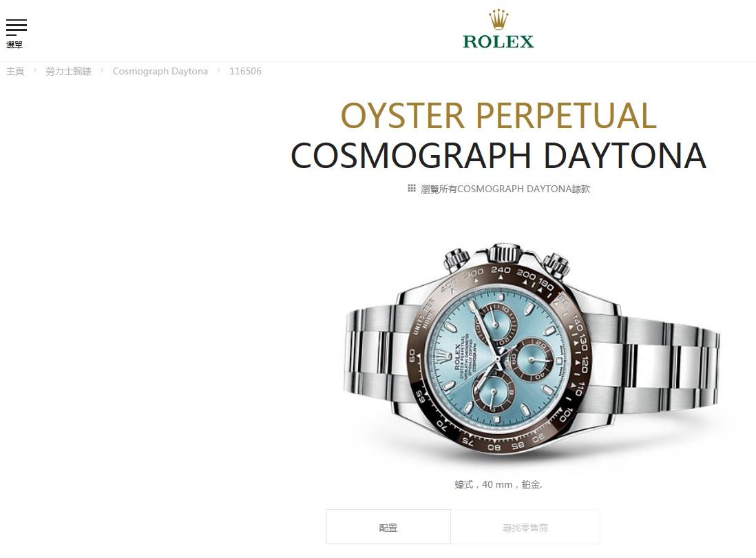Image resolution: width=756 pixels, height=558 pixels.
Task: Click the COSMOGRAPH DAYTONA title text
Action: [x=498, y=155]
